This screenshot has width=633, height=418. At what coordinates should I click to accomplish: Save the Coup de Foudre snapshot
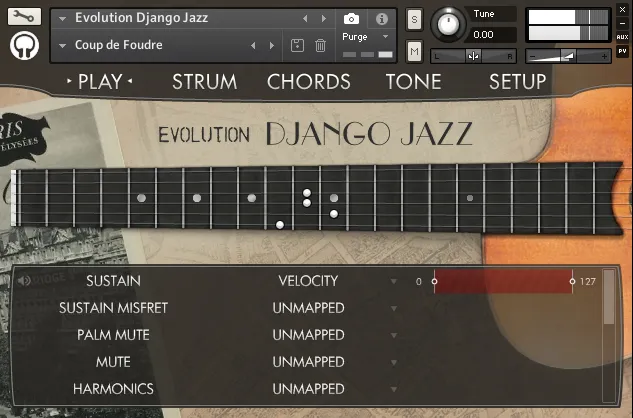point(298,45)
